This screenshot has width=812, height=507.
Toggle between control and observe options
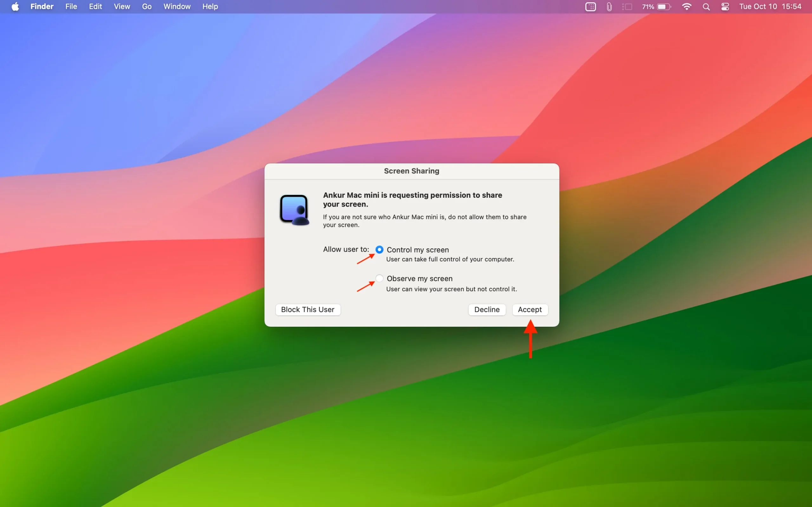coord(378,278)
